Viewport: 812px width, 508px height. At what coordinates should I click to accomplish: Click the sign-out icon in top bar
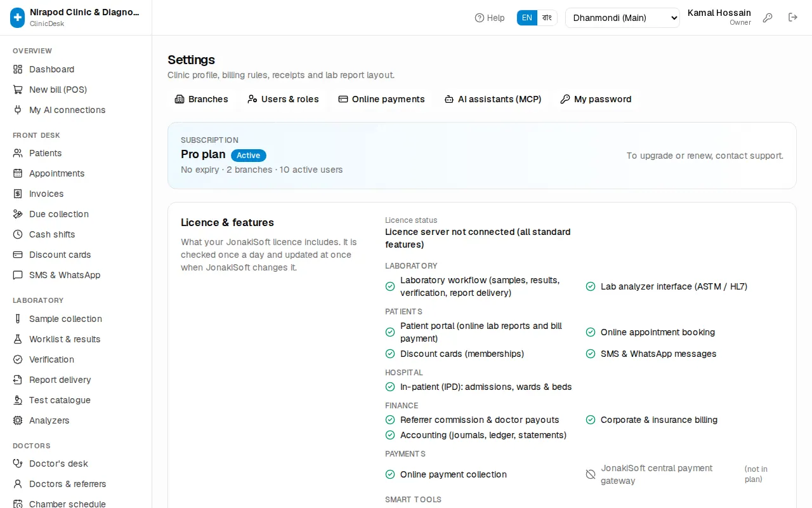tap(793, 18)
